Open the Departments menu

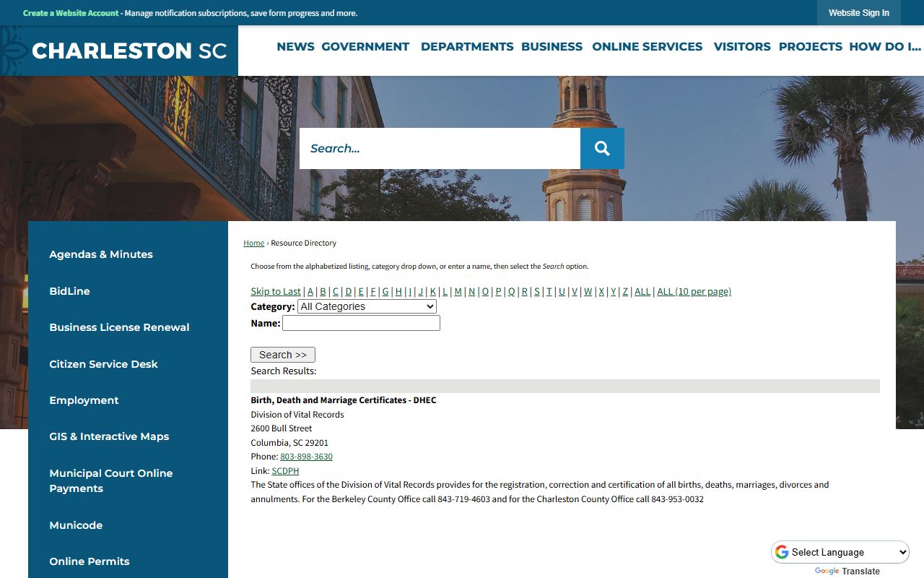pos(467,46)
